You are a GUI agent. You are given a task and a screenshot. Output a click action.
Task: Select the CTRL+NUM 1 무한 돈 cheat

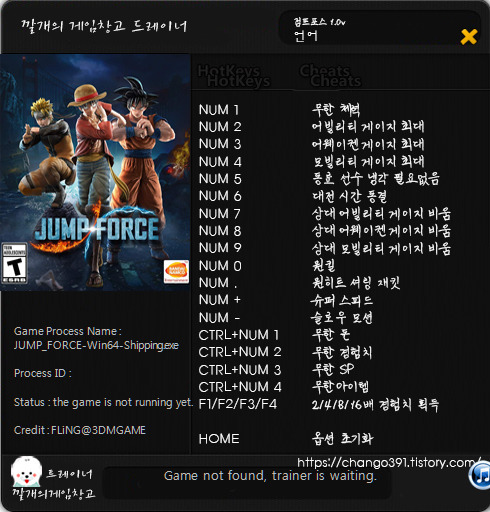click(331, 335)
